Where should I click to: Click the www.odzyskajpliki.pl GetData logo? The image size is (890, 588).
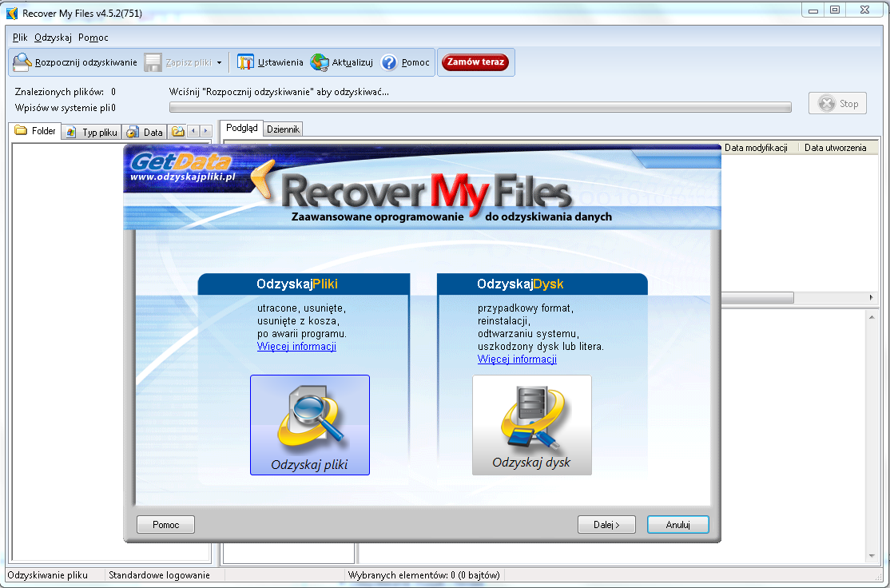click(x=182, y=168)
